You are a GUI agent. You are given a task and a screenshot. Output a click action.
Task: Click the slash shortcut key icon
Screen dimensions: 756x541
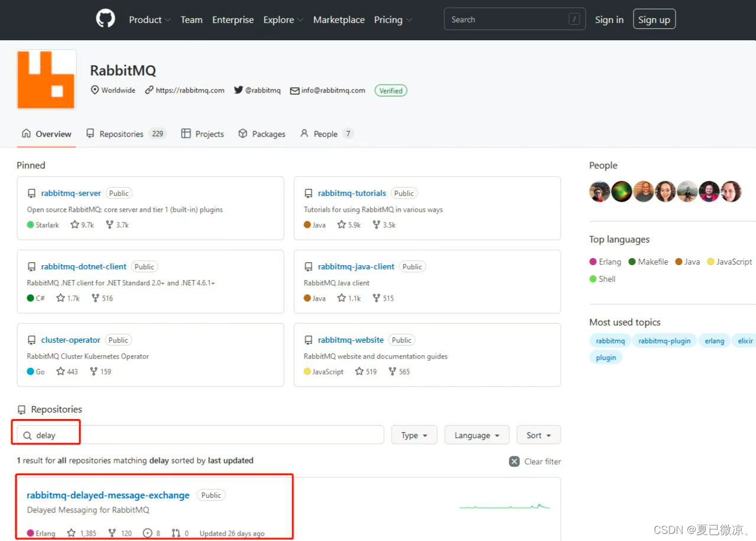[574, 19]
